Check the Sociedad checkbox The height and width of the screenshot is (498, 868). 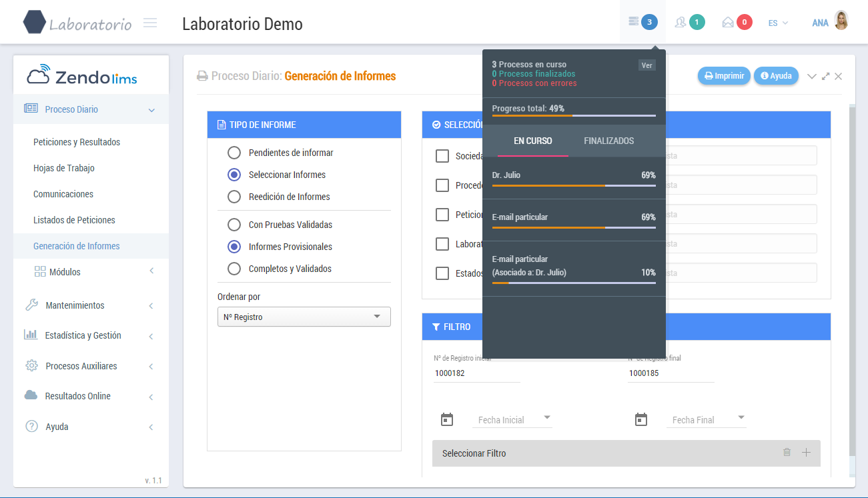click(x=442, y=156)
